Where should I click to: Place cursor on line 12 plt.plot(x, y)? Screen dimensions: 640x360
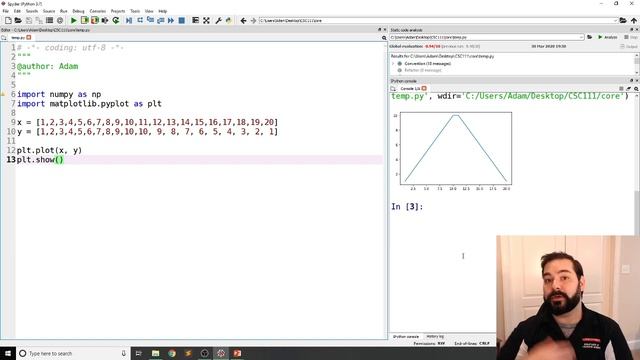tap(49, 150)
